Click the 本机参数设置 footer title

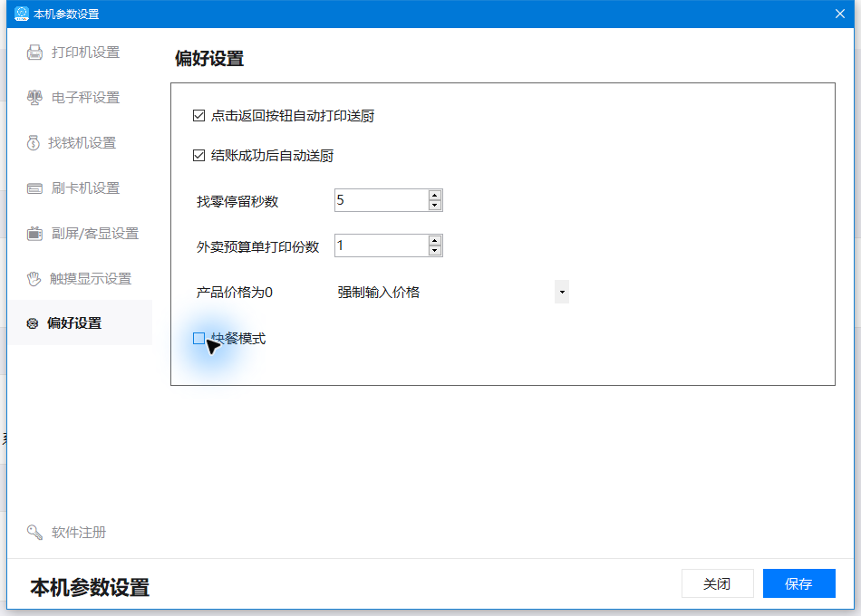click(90, 587)
